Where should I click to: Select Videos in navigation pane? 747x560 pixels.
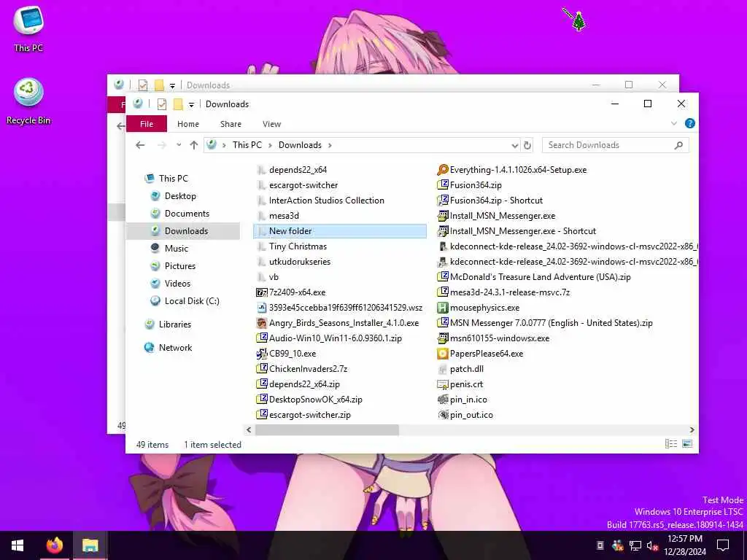pyautogui.click(x=177, y=284)
